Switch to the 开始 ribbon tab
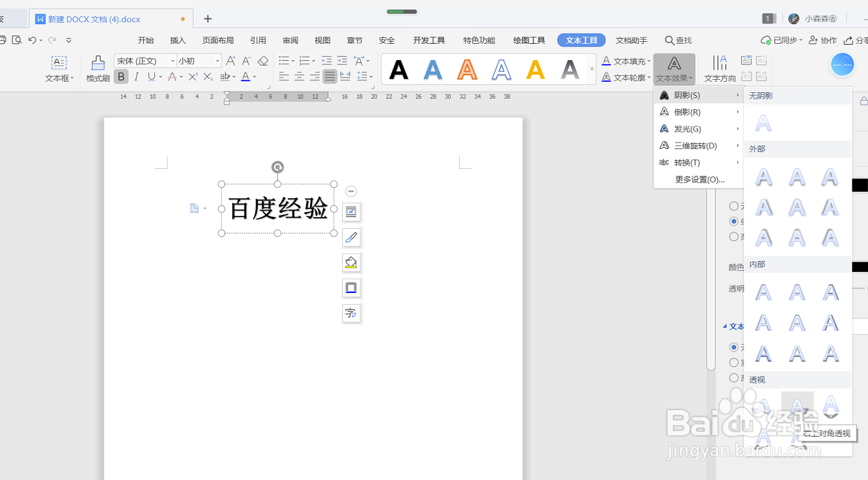Image resolution: width=868 pixels, height=480 pixels. tap(146, 41)
